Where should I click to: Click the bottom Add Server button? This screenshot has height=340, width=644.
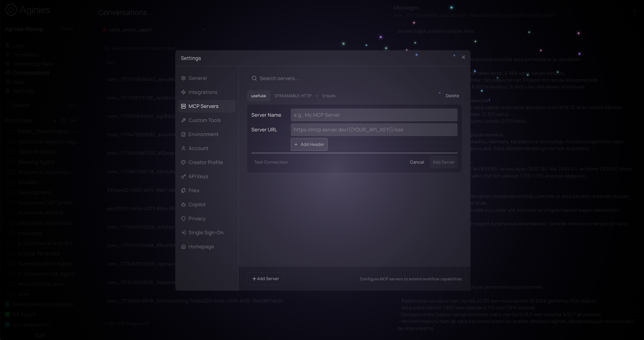[265, 279]
